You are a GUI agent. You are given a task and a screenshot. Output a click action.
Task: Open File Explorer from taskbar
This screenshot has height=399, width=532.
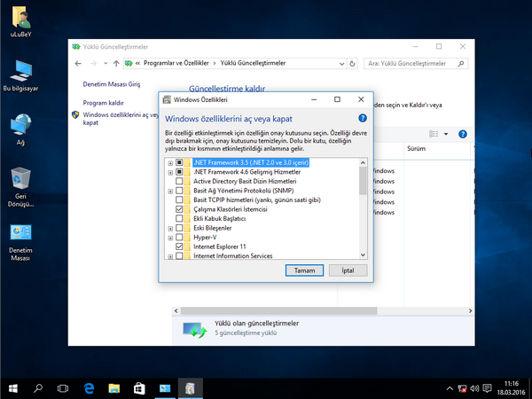point(114,389)
